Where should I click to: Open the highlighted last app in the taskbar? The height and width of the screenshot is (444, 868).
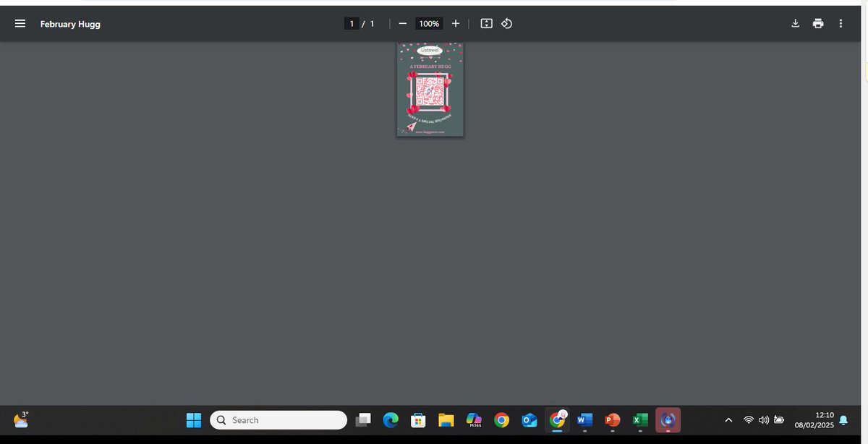point(668,420)
